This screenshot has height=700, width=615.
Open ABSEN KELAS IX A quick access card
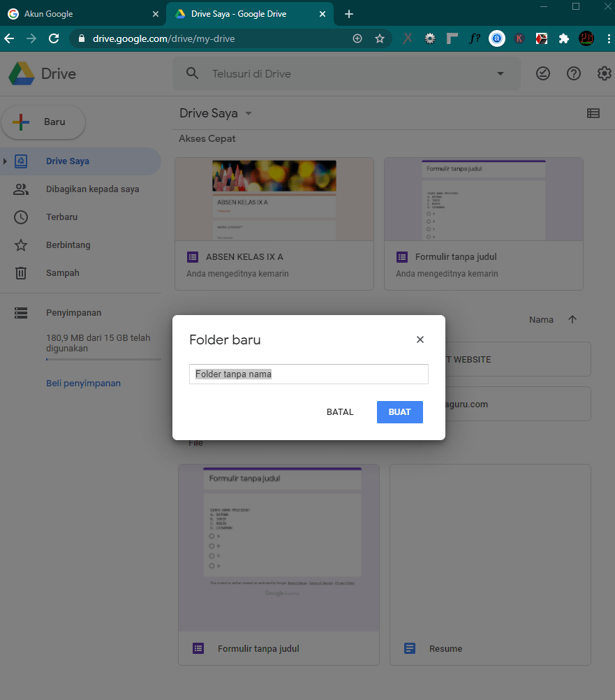(x=274, y=224)
